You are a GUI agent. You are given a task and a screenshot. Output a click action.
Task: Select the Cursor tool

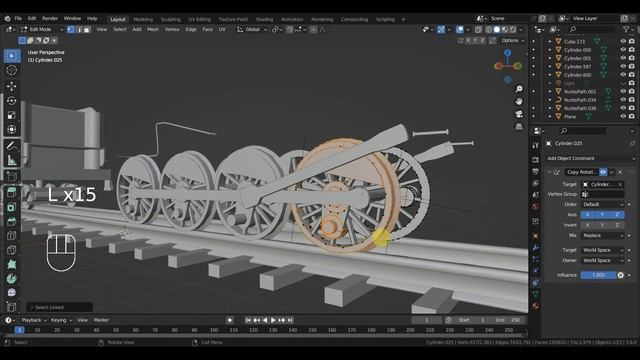pos(11,70)
